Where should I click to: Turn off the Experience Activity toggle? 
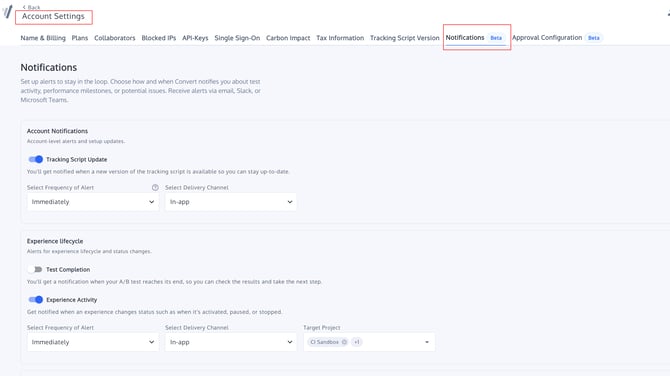point(35,300)
